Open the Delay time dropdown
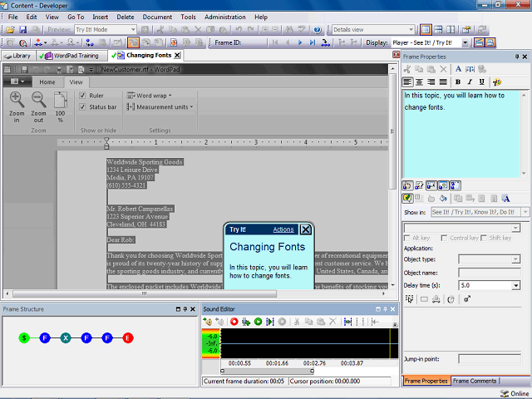The width and height of the screenshot is (532, 399). (515, 286)
